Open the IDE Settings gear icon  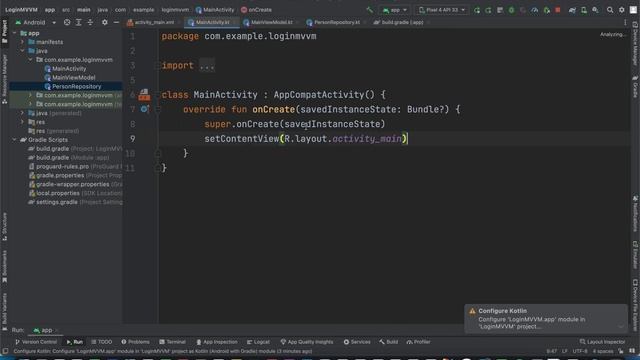pos(622,10)
